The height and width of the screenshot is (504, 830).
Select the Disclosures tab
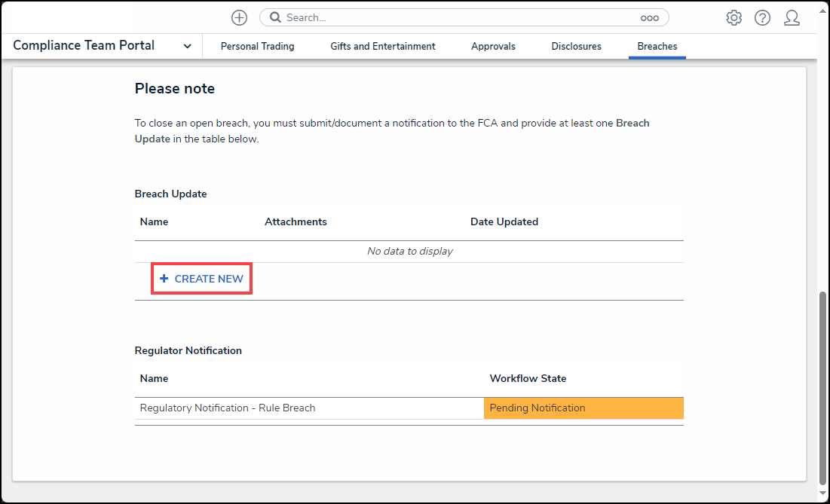(x=576, y=46)
